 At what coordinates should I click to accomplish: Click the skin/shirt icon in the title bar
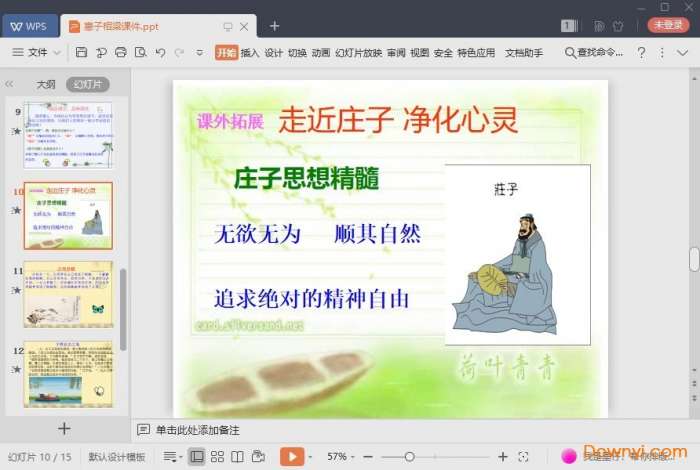click(618, 26)
